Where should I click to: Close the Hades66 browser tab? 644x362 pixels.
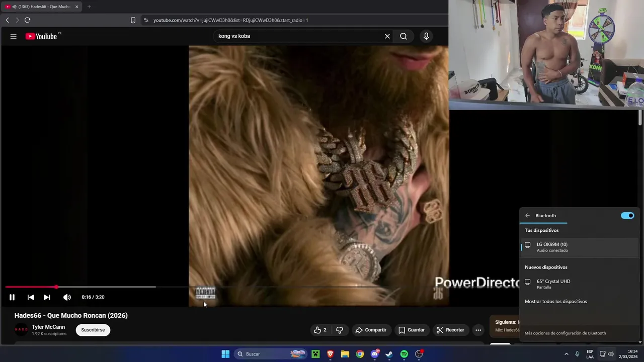77,7
